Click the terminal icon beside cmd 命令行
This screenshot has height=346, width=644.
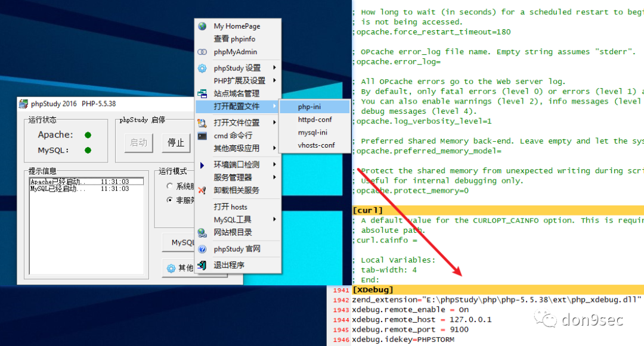202,136
